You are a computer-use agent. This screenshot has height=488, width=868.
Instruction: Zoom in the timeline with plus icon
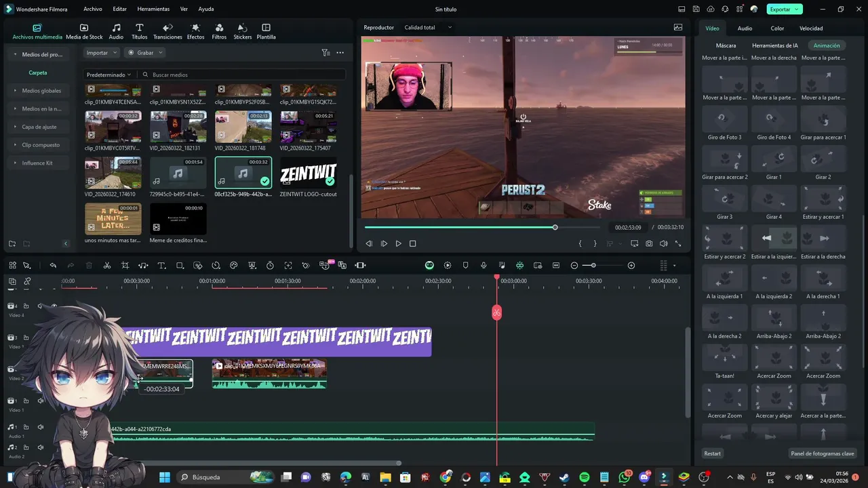coord(631,266)
